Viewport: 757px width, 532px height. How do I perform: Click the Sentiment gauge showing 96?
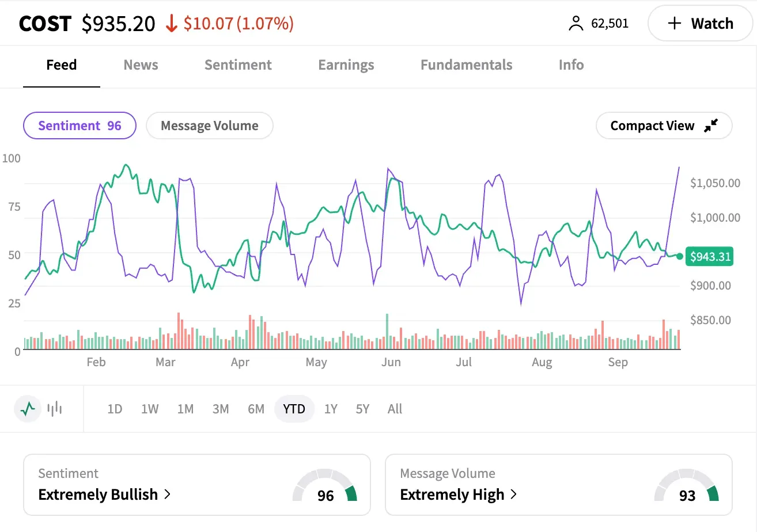(x=325, y=487)
